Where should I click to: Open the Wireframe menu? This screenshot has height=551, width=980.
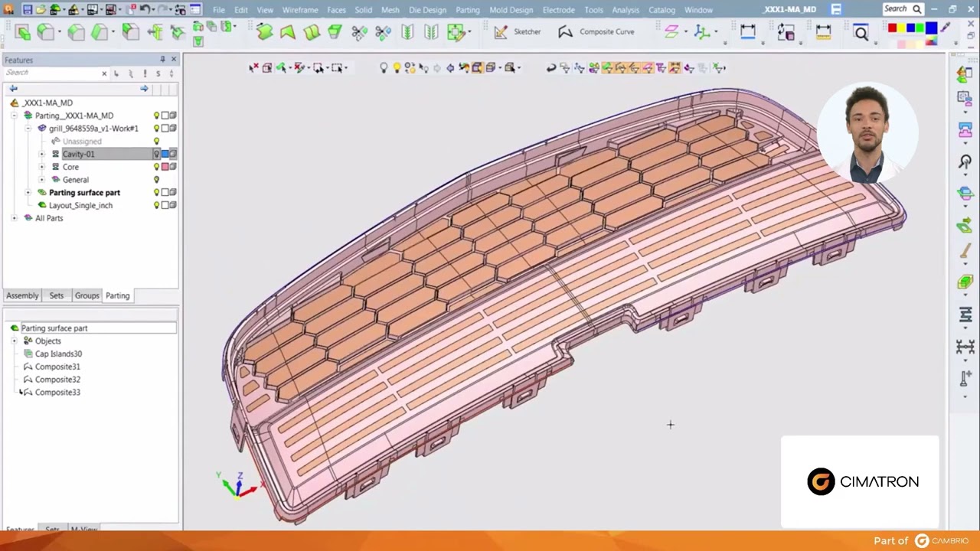coord(300,10)
